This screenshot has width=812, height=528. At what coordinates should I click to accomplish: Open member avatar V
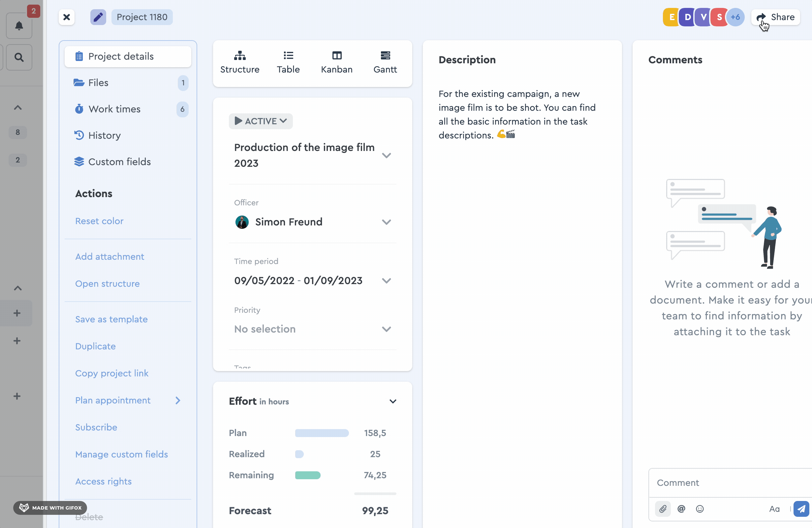click(703, 17)
